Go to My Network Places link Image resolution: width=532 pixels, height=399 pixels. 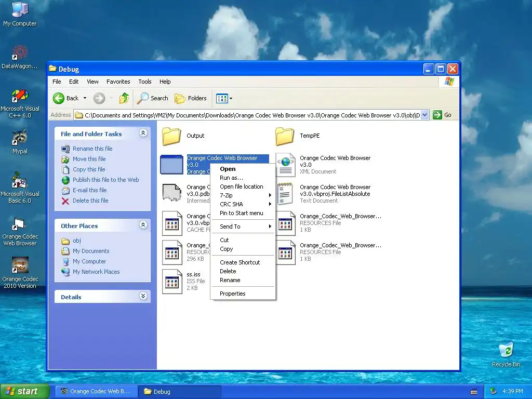90,272
